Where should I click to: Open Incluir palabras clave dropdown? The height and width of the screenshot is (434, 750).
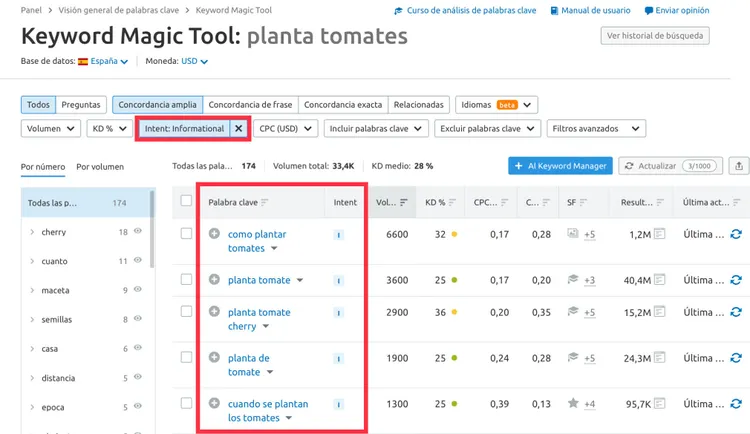click(375, 128)
